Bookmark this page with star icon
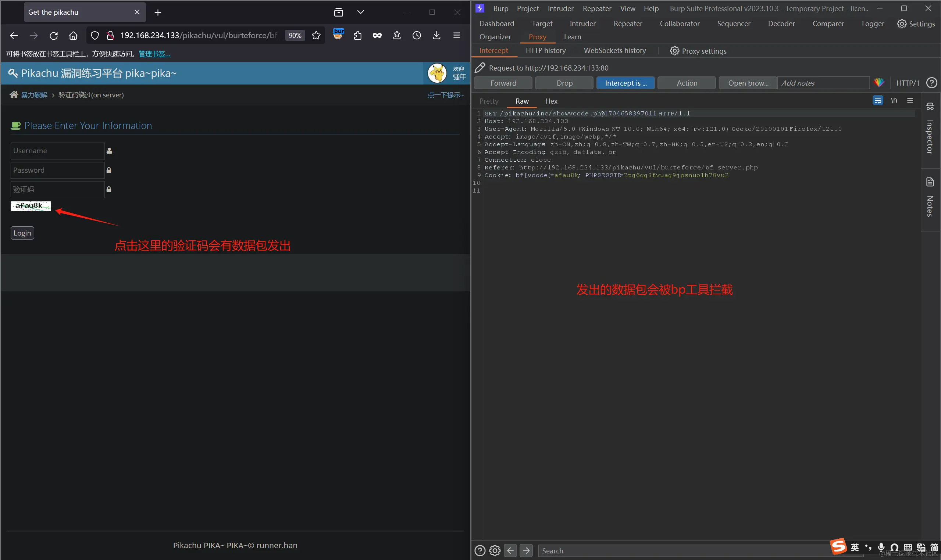Screen dimensions: 941x560 [316, 36]
